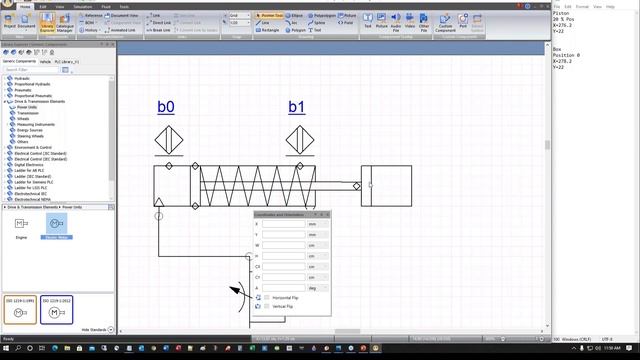Open the Project ribbon button
Viewport: 640px width, 360px height.
click(x=9, y=21)
